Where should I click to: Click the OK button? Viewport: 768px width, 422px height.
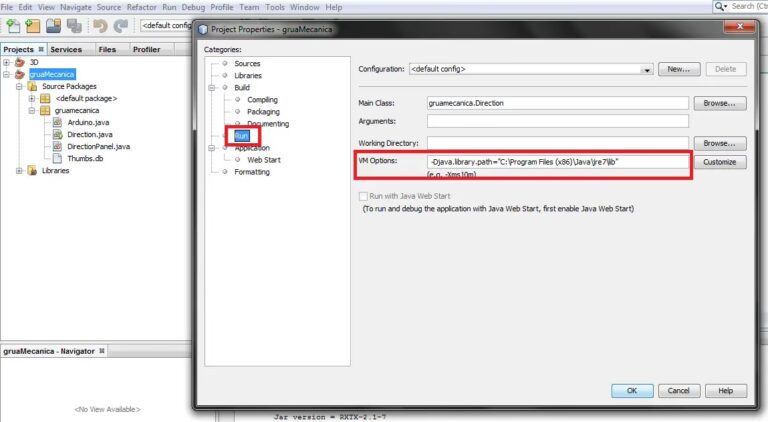632,391
